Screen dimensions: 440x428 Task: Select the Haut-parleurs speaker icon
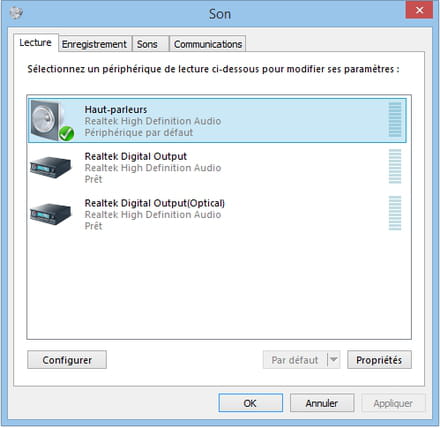(49, 120)
